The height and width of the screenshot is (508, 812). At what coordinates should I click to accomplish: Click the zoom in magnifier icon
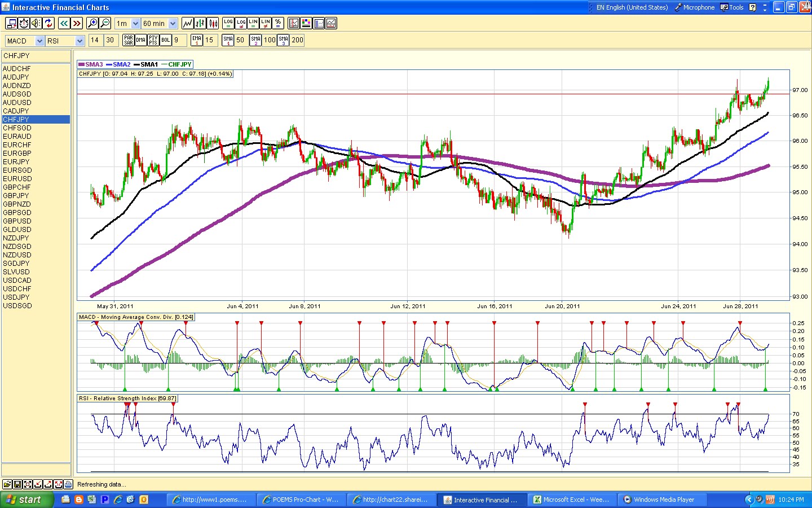[92, 23]
